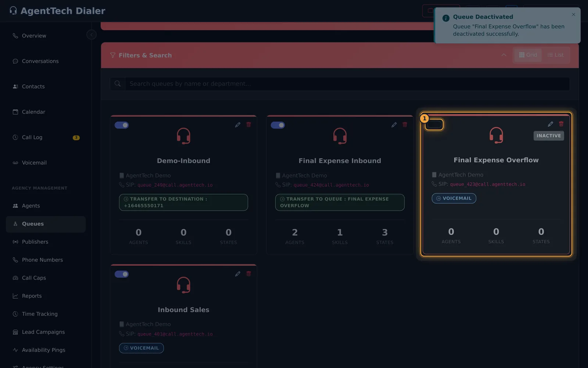Click the Voicemail badge on Inbound Sales
This screenshot has height=368, width=588.
point(141,348)
